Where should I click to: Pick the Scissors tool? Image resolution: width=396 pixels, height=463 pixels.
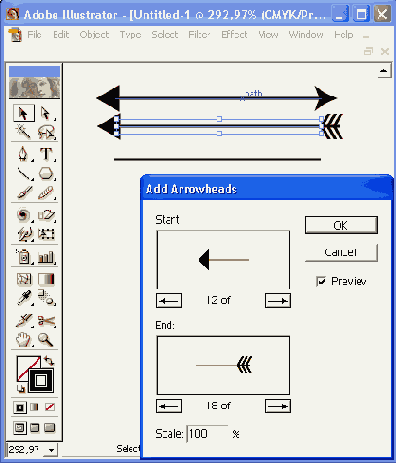click(x=45, y=321)
